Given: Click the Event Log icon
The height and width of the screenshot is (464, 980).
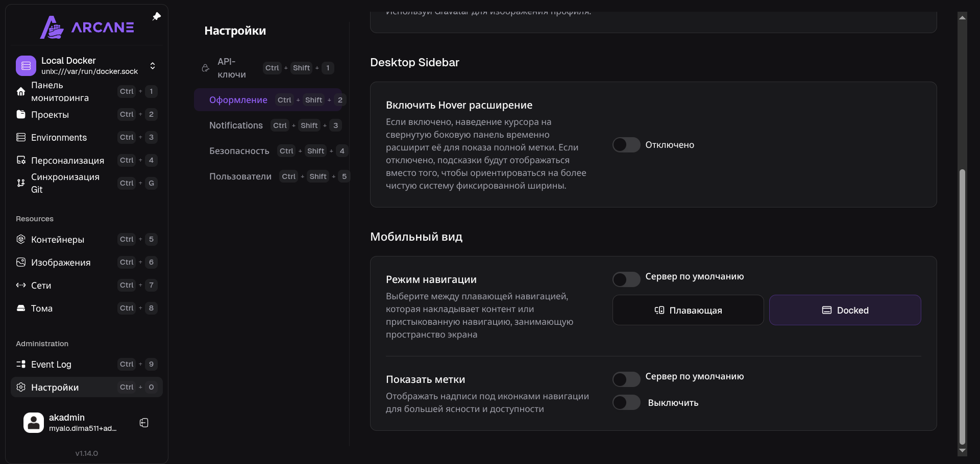Looking at the screenshot, I should click(x=21, y=364).
